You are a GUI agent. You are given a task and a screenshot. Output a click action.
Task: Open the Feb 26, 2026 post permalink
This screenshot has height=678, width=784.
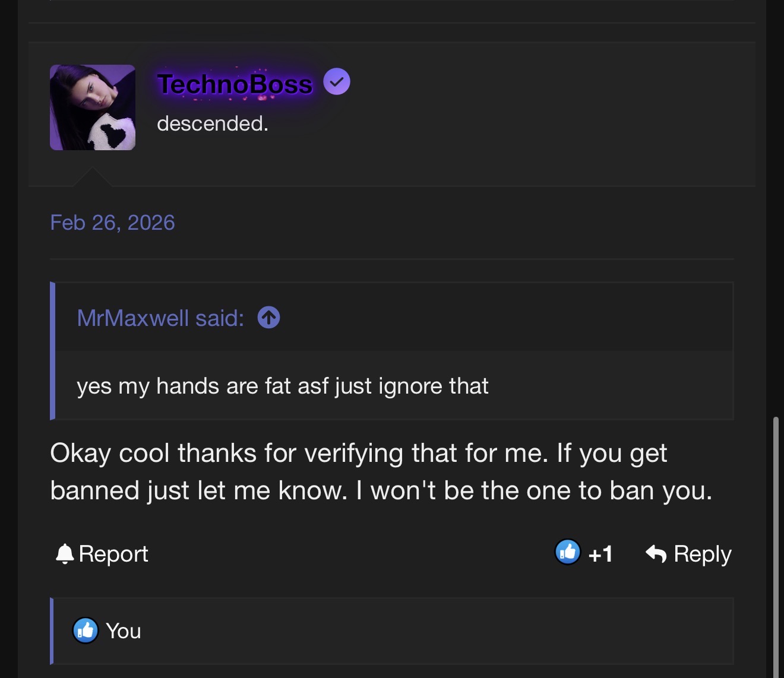point(112,223)
